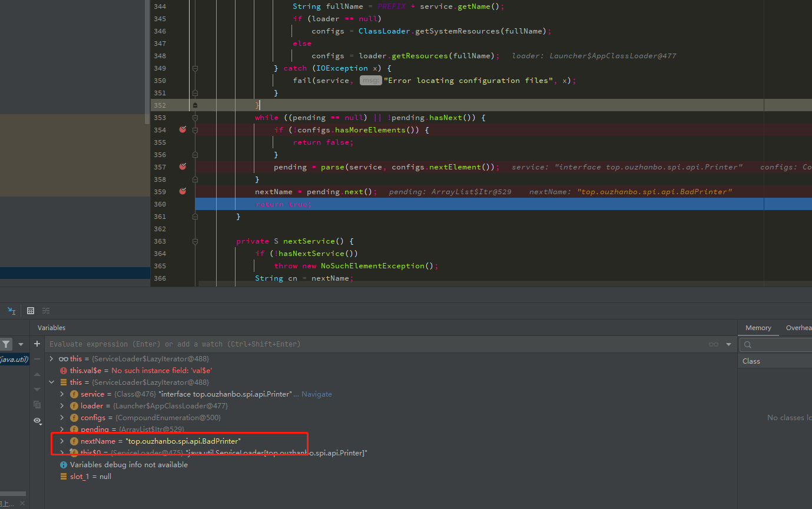Click the Run to Cursor icon

[x=11, y=311]
